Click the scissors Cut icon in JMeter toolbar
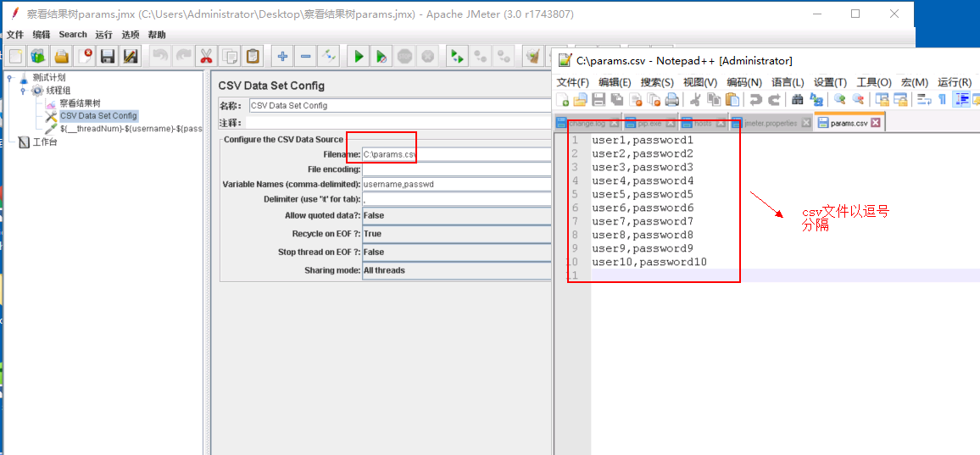980x455 pixels. click(206, 57)
